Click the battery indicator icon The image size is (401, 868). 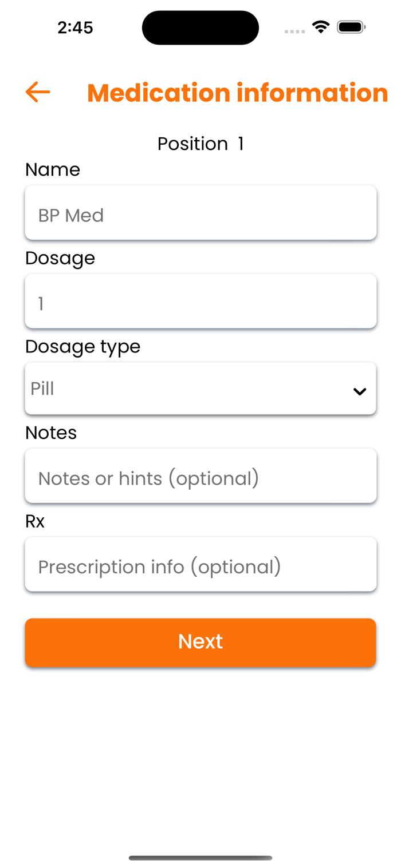click(351, 27)
